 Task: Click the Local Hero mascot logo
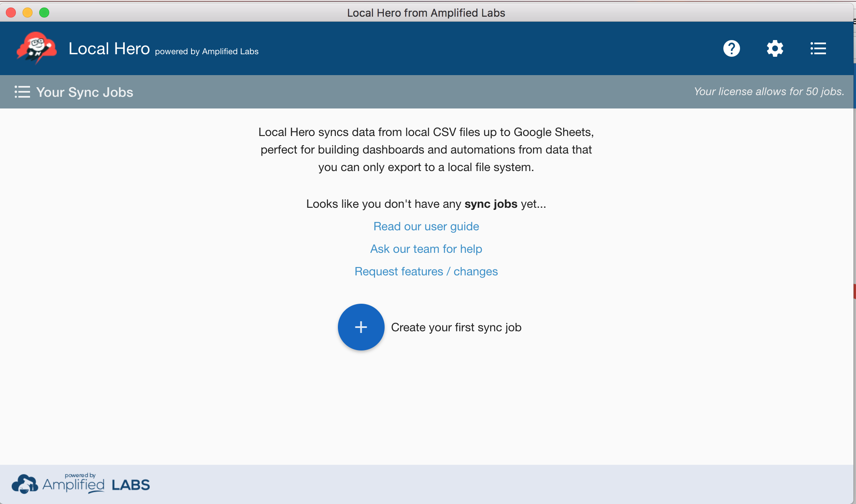(37, 48)
